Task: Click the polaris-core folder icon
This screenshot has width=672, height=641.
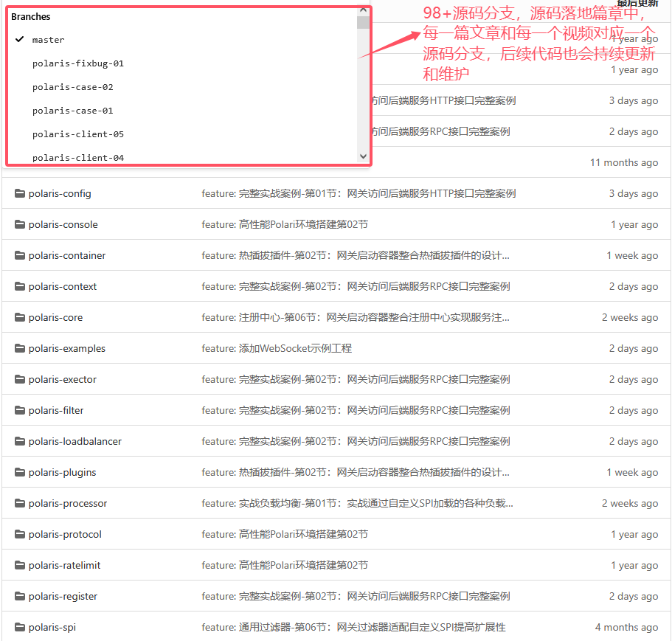Action: pos(20,317)
